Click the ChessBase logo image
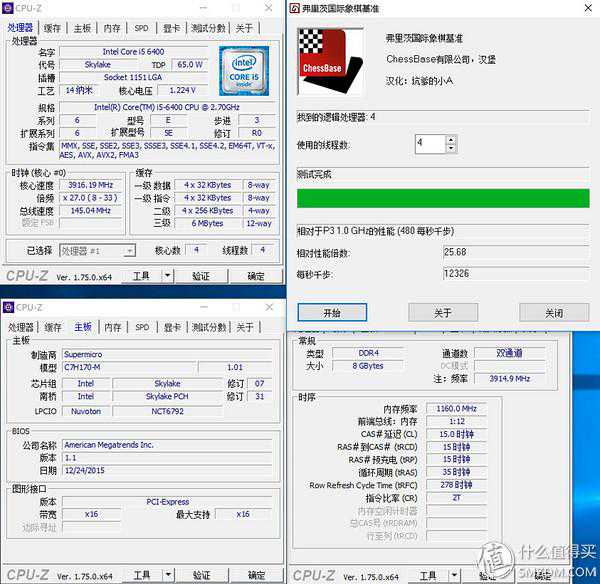This screenshot has height=584, width=600. point(335,56)
